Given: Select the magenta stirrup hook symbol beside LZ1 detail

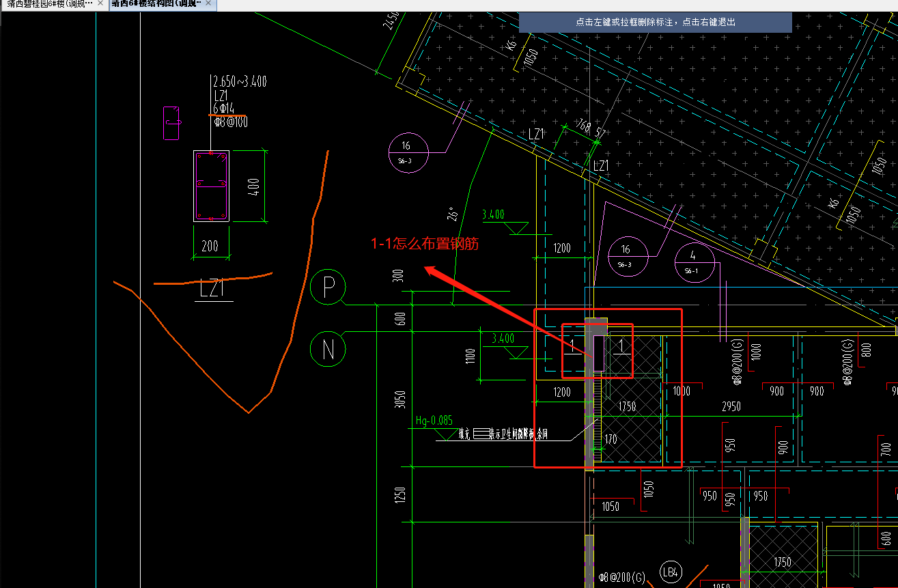Looking at the screenshot, I should [x=171, y=124].
